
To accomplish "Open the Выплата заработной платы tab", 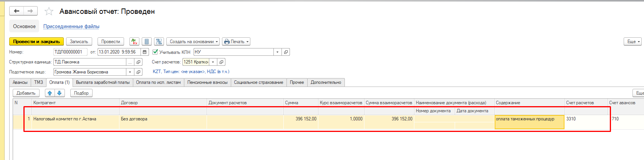I will point(103,82).
